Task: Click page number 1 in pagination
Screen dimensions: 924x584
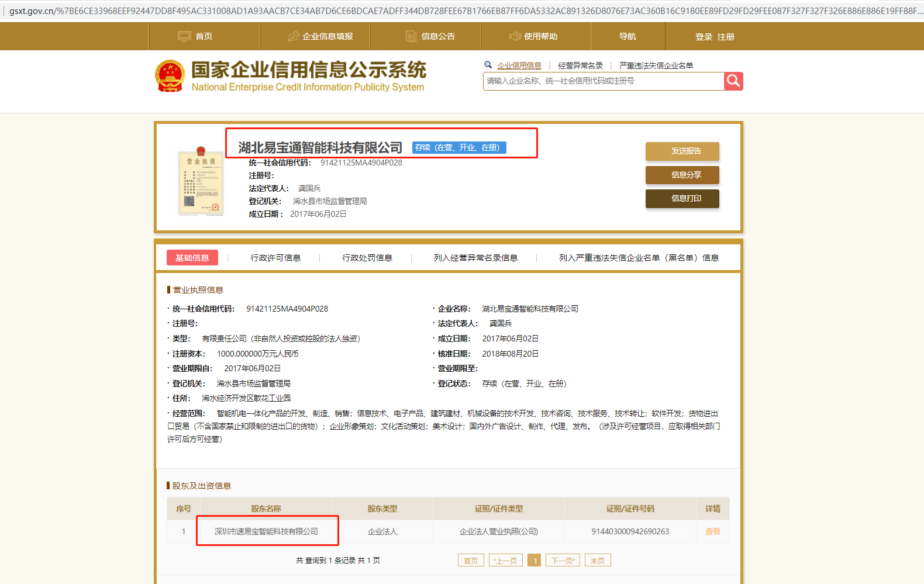Action: tap(535, 561)
